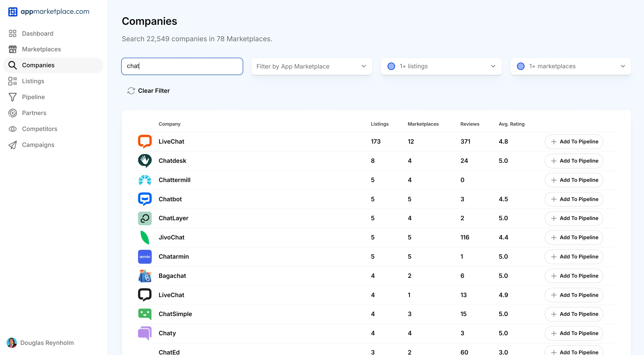Open the 1+ marketplaces dropdown
This screenshot has height=355, width=644.
571,66
